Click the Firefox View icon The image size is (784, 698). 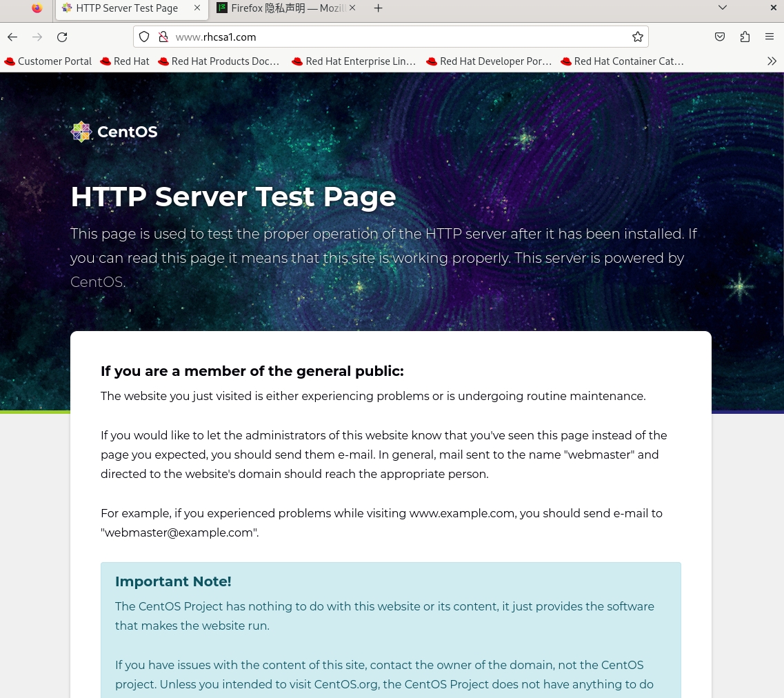(x=37, y=8)
